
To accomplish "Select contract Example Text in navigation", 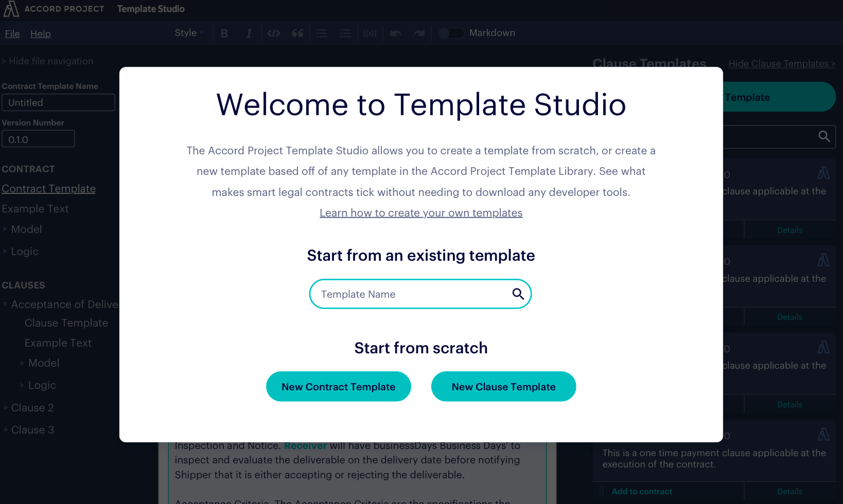I will tap(35, 209).
